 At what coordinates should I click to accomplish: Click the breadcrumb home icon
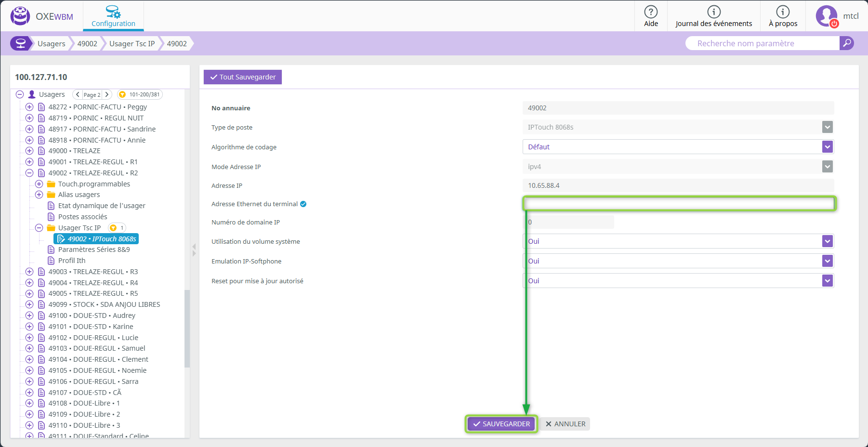20,43
